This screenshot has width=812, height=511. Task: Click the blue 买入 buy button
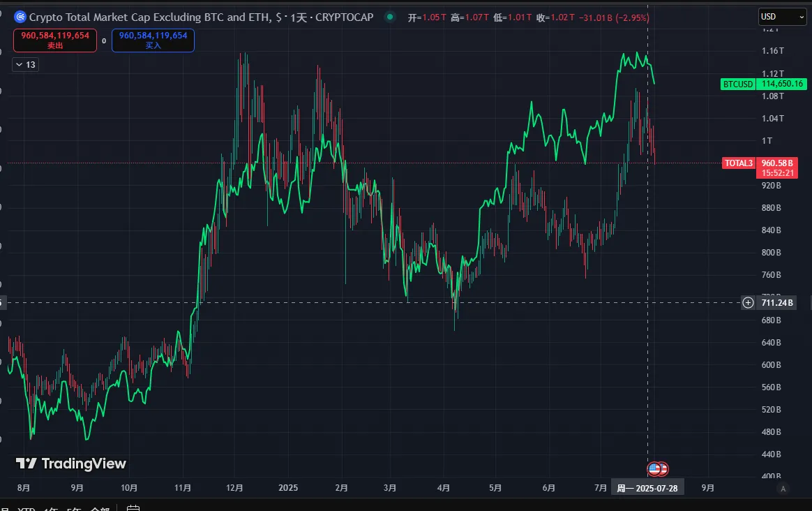[153, 40]
